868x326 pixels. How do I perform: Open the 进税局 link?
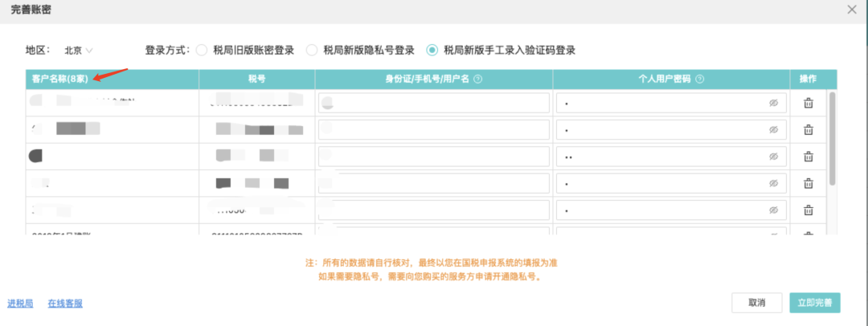20,304
